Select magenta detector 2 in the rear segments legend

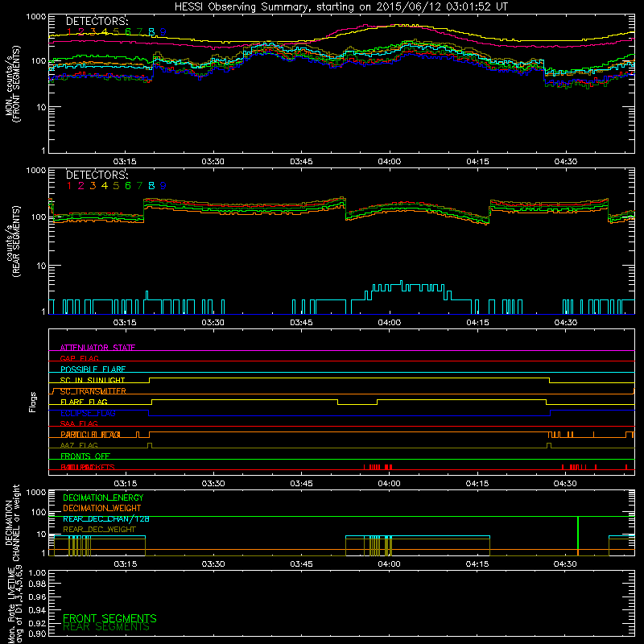pyautogui.click(x=81, y=186)
